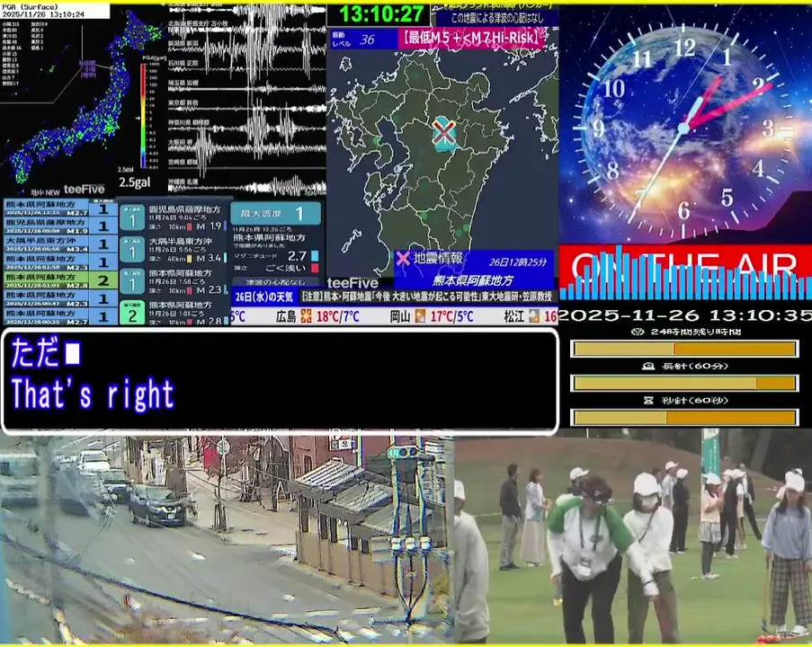Viewport: 812px width, 647px height.
Task: Click the 2025-11-26 13:10:35 timestamp
Action: pyautogui.click(x=685, y=315)
